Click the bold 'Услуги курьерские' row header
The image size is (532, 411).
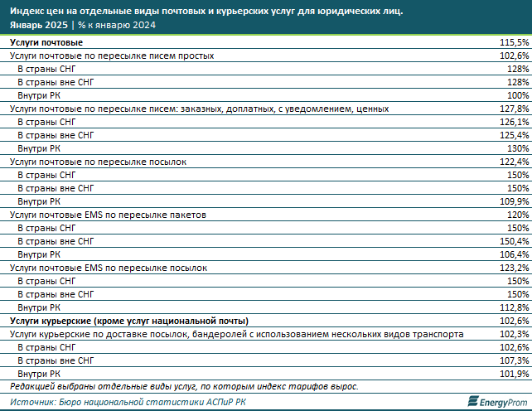128,321
